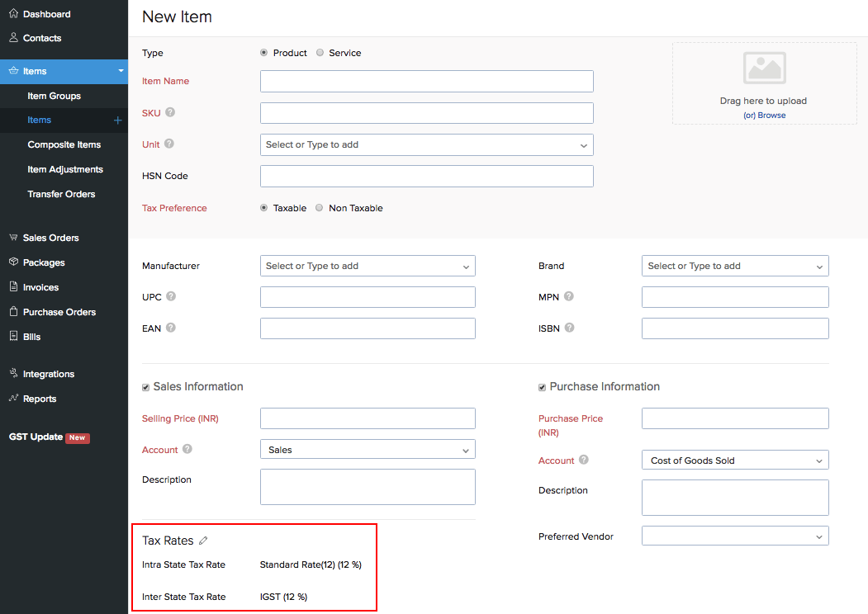
Task: Click the help icon beside MPN
Action: coord(568,296)
